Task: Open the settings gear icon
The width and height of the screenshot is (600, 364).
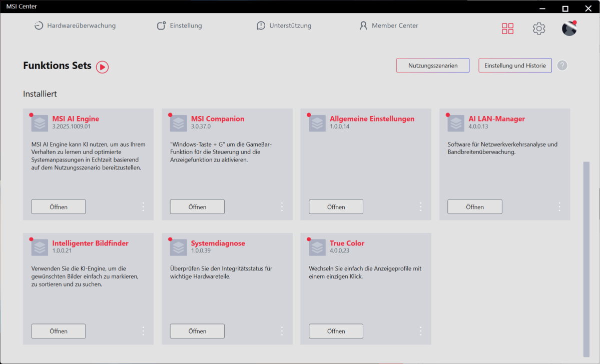Action: (539, 28)
